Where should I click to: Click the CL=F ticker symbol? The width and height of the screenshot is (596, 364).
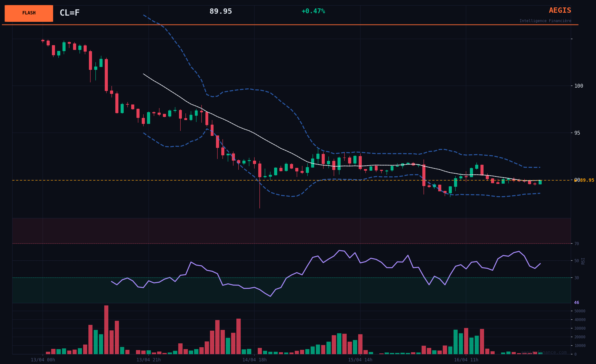[69, 13]
